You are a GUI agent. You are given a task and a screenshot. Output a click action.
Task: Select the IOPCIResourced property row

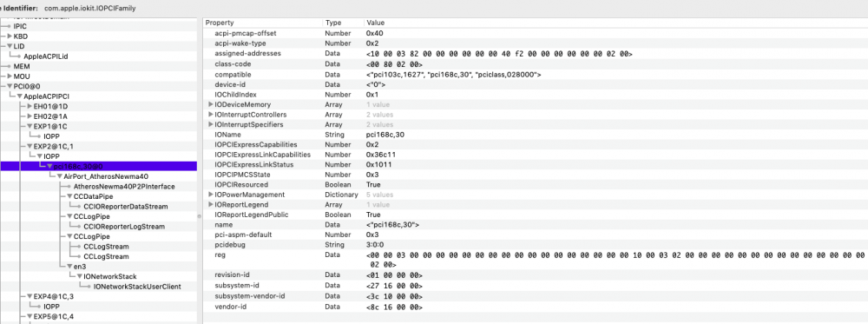[536, 184]
